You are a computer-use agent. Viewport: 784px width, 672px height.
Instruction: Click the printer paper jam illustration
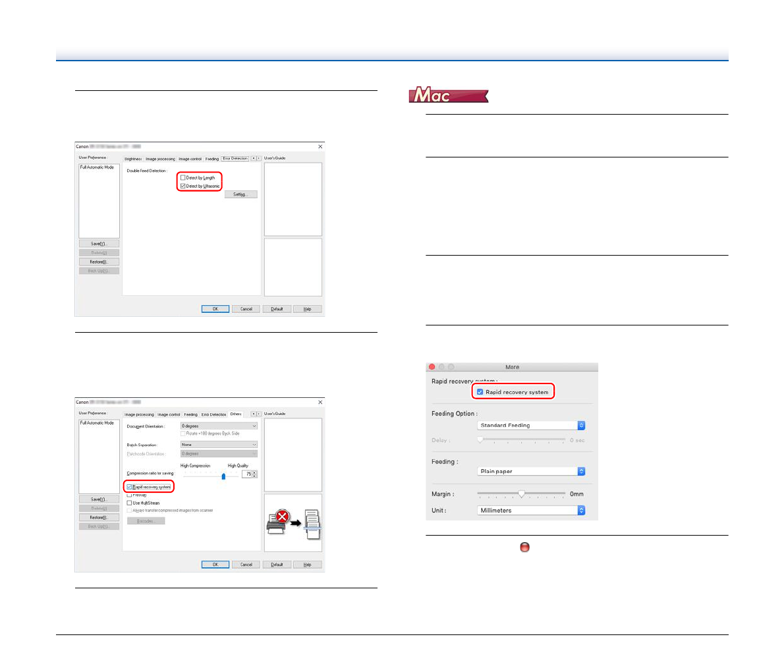tap(293, 522)
